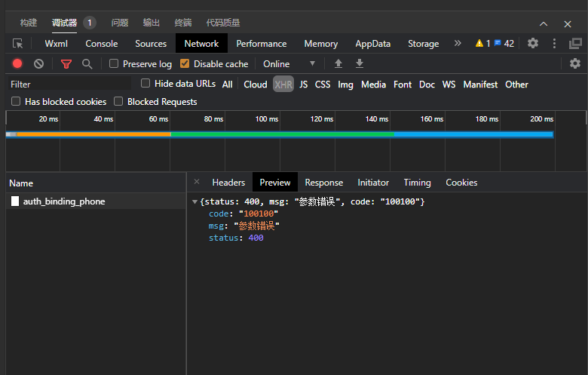Close the debugger panel X
Image resolution: width=588 pixels, height=375 pixels.
coord(568,24)
